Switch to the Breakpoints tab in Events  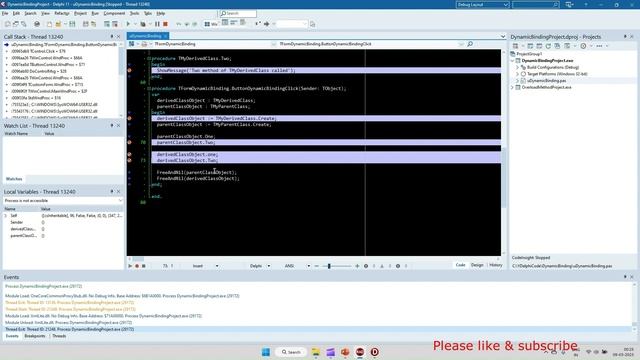click(35, 336)
